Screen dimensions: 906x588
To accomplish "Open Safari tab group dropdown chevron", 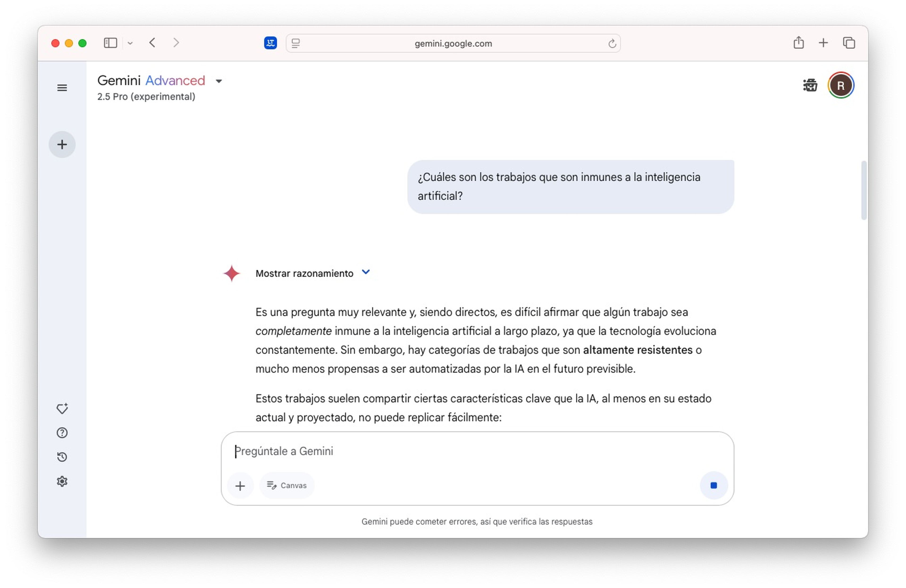I will [130, 43].
